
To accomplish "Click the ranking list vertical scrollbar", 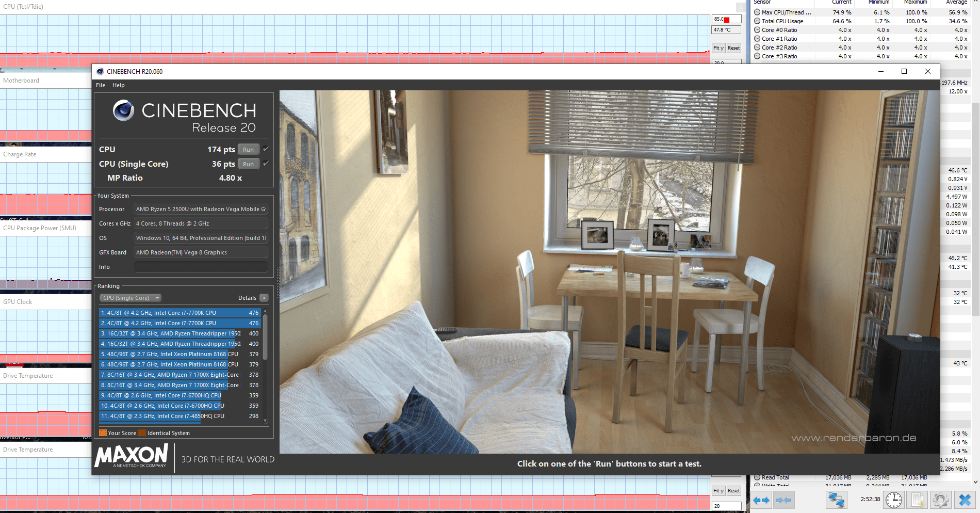I will tap(265, 338).
